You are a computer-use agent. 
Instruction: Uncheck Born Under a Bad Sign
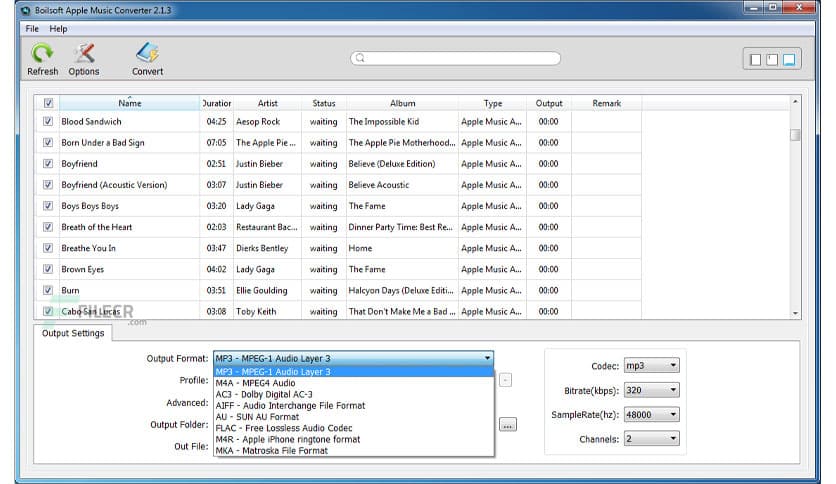48,143
